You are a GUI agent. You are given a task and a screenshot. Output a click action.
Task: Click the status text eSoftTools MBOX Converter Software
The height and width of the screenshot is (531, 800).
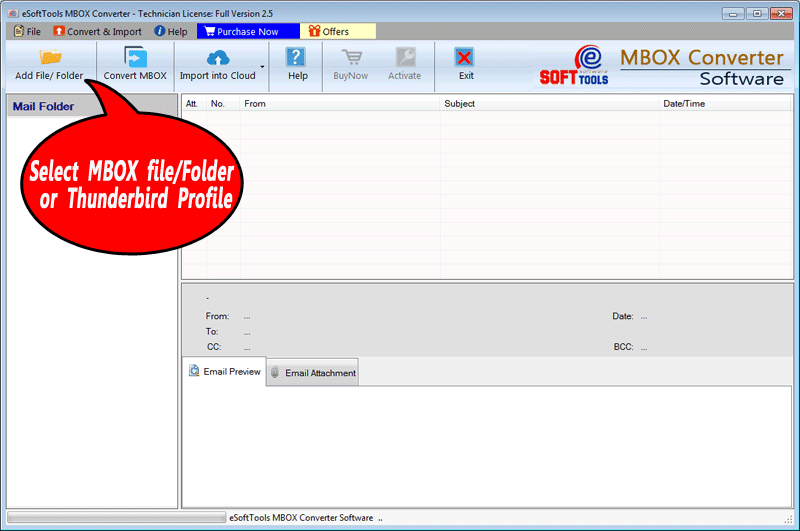point(301,518)
